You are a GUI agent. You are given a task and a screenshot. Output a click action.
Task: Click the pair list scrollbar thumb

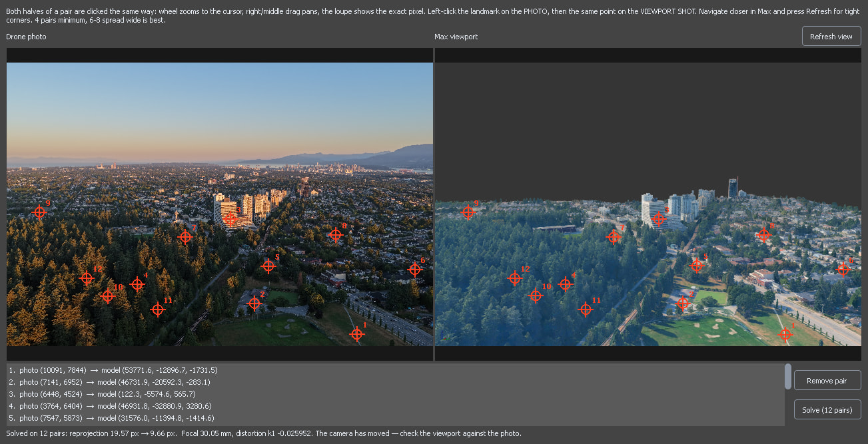pyautogui.click(x=788, y=376)
